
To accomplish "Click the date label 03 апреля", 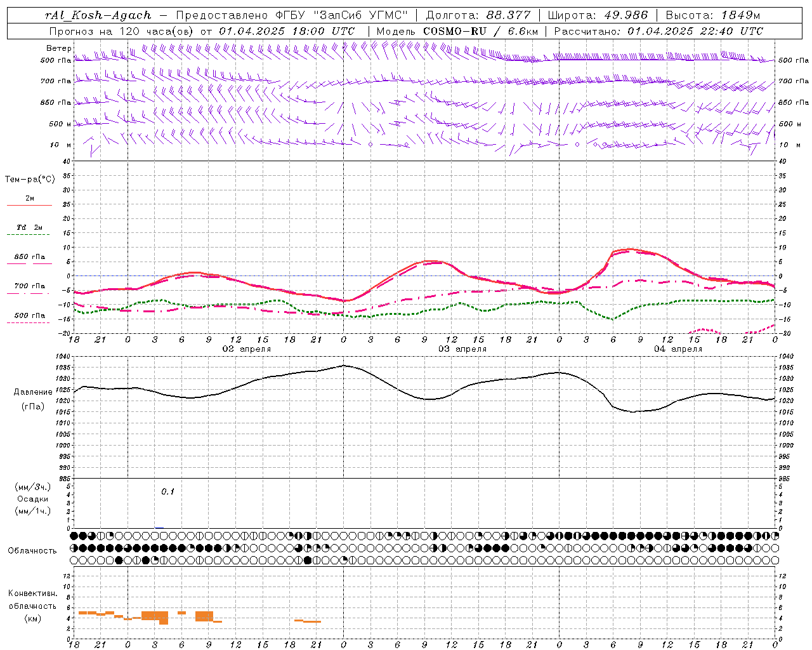I will (x=462, y=349).
